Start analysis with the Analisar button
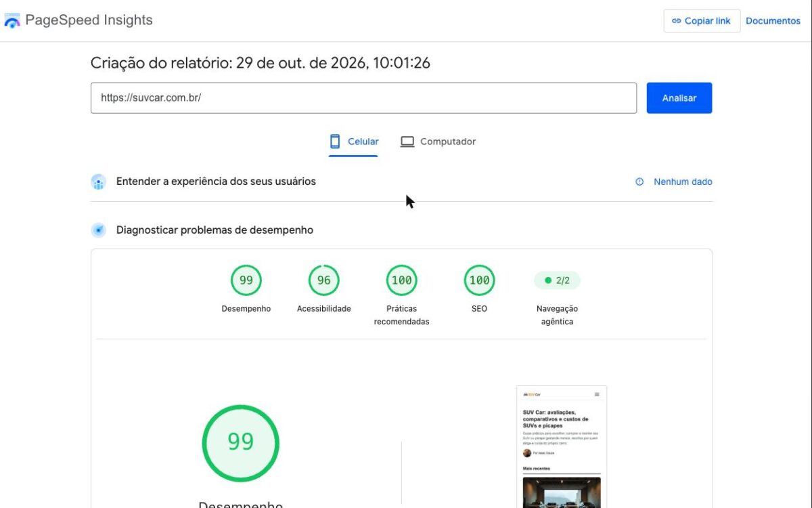The image size is (812, 508). click(x=679, y=98)
